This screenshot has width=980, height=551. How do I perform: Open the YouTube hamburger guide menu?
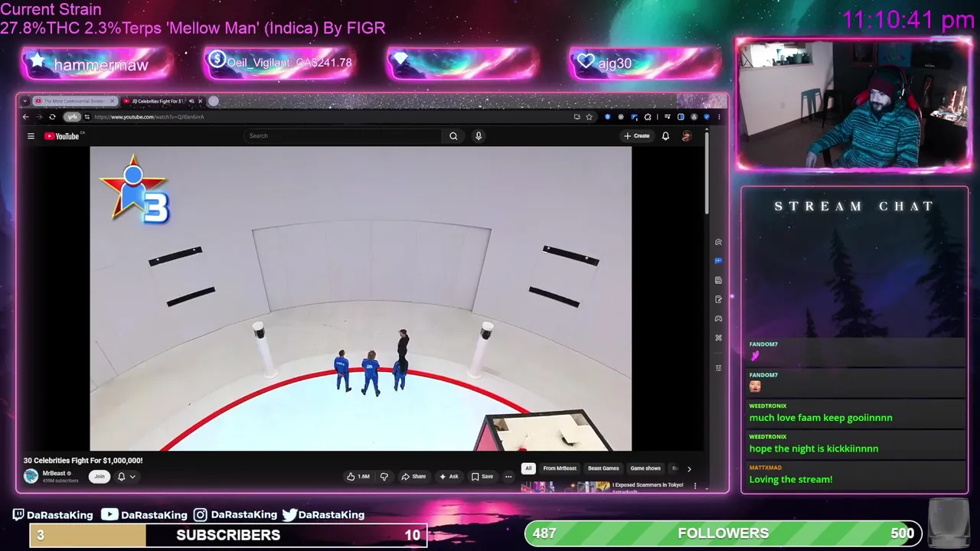click(x=31, y=136)
